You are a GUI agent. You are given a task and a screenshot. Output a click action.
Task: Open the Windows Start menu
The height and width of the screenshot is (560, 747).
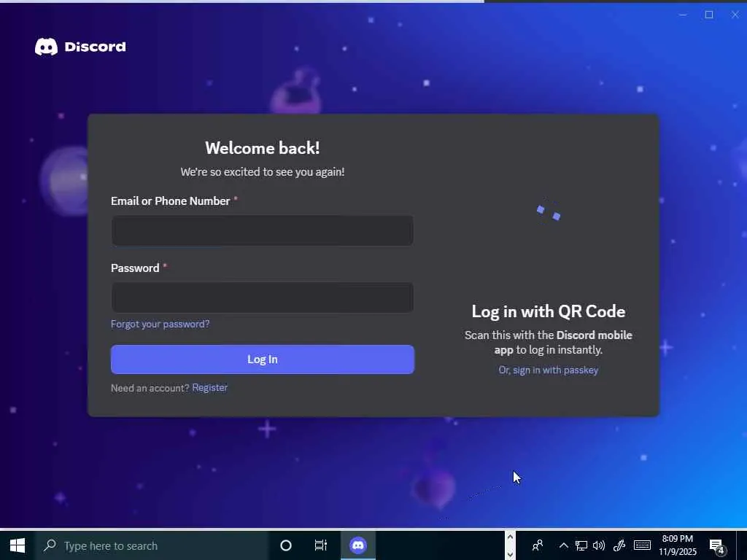tap(18, 545)
